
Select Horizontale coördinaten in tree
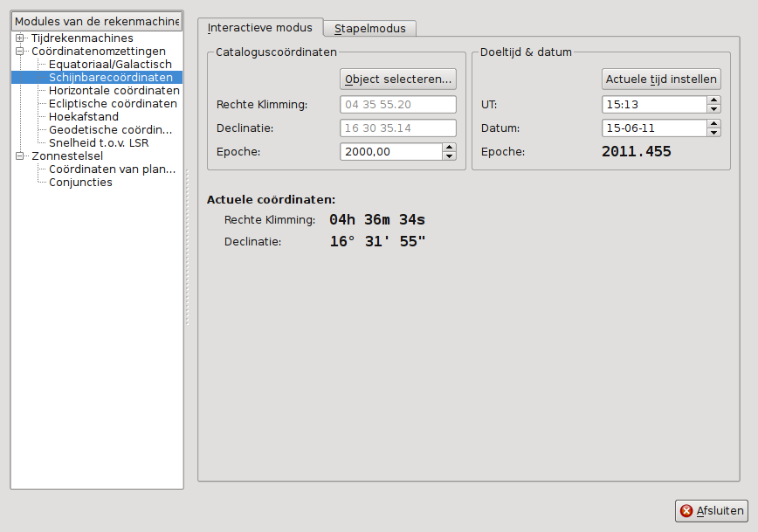tap(114, 91)
